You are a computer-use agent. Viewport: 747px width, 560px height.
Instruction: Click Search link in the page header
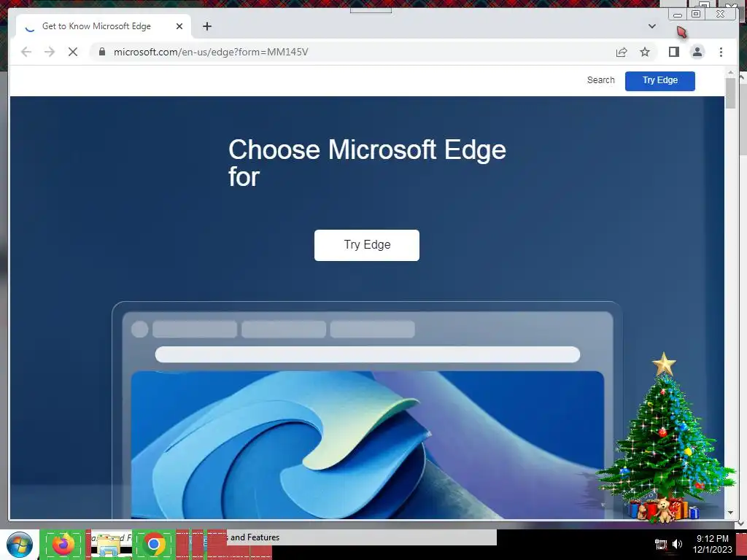(x=601, y=80)
